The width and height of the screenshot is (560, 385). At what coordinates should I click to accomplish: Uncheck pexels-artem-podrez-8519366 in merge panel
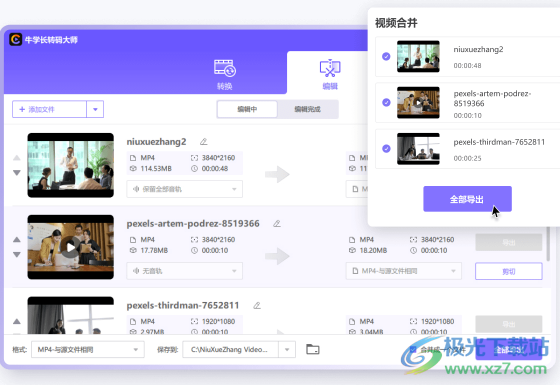[386, 102]
